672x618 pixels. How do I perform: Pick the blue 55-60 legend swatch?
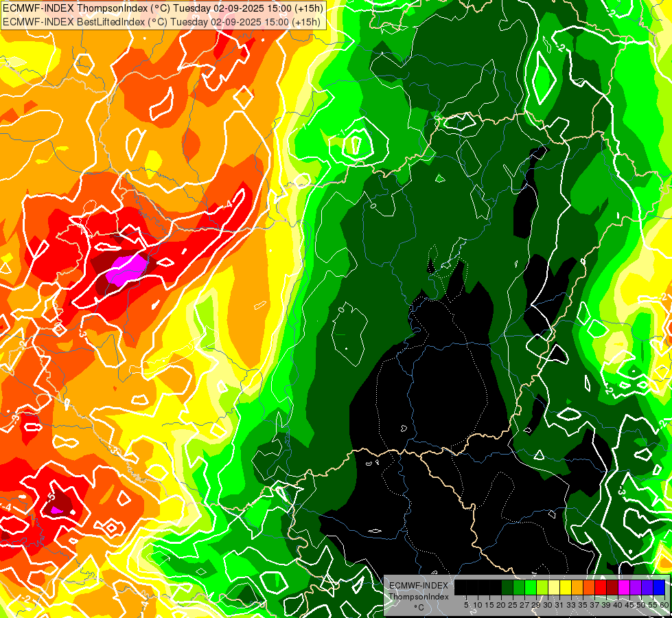[659, 587]
